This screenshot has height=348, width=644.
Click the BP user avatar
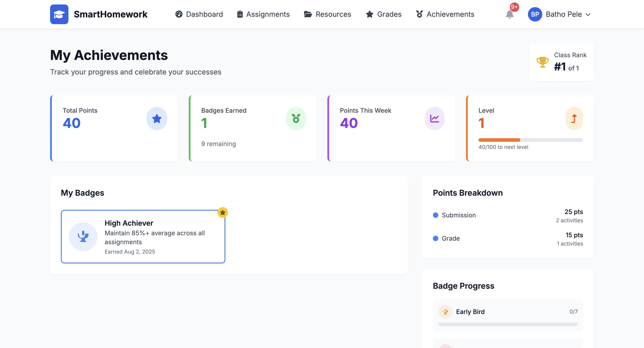coord(535,14)
